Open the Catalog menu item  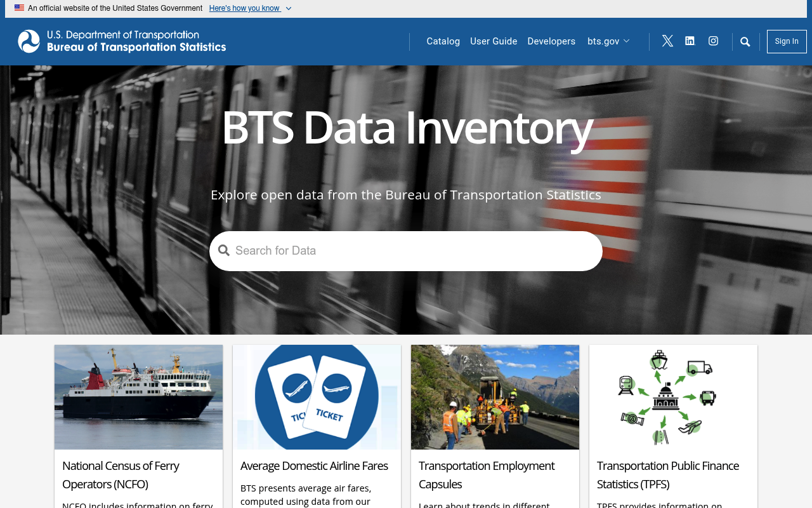(443, 41)
